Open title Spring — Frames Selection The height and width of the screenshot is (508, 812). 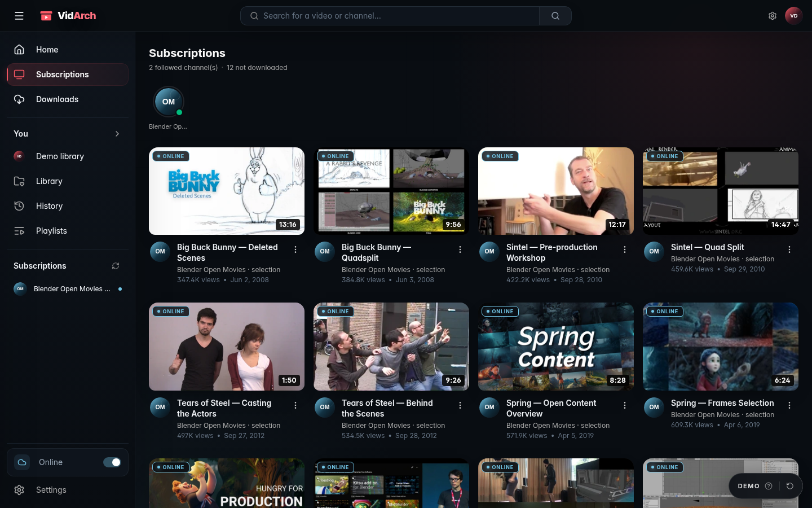[x=722, y=403]
